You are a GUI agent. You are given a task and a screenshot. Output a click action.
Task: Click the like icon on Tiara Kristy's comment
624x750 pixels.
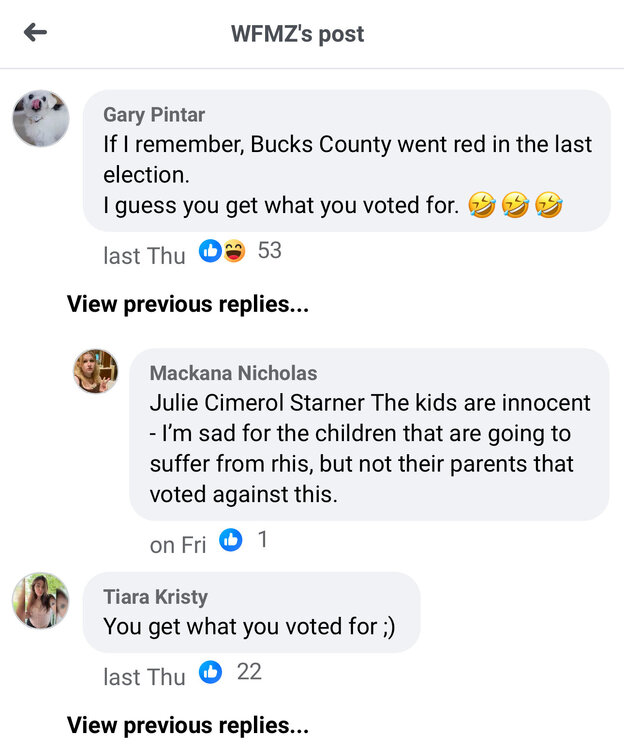[210, 673]
